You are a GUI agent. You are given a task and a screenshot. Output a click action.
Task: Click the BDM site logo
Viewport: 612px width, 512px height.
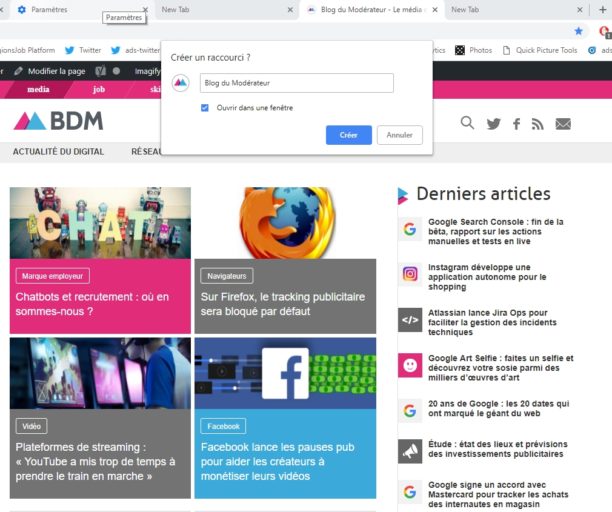pos(59,121)
